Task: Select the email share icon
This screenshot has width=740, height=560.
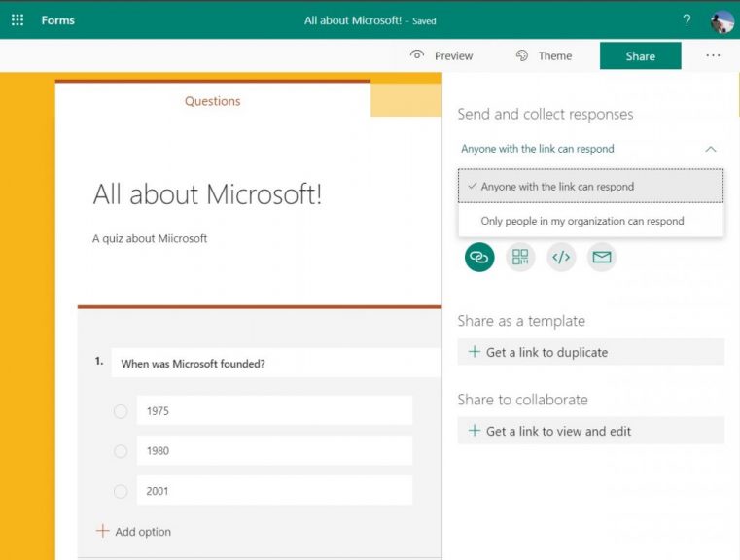Action: click(x=602, y=257)
